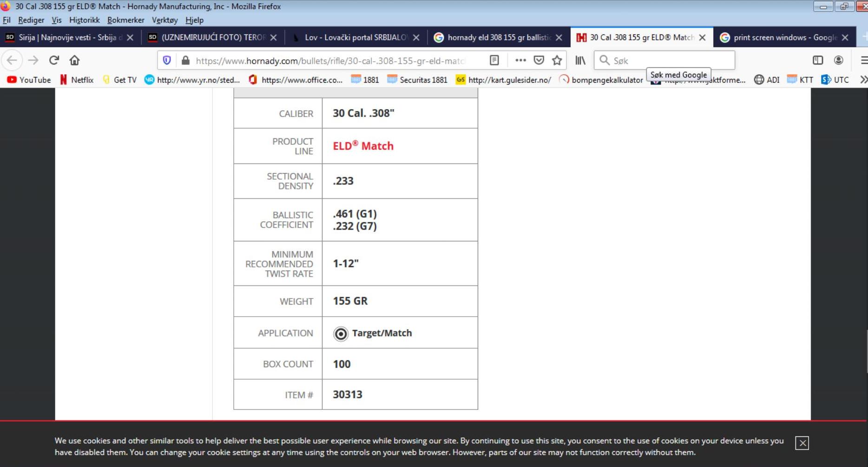Open UTC bookmark
Image resolution: width=868 pixels, height=467 pixels.
[x=835, y=80]
